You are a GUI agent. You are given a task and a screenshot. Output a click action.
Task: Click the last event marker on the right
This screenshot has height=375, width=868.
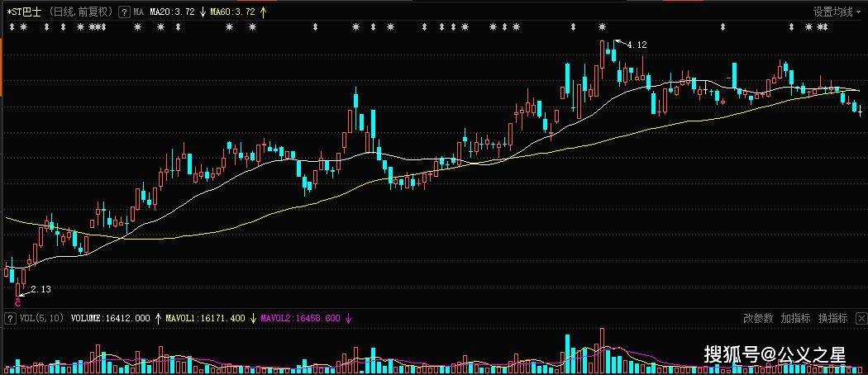click(x=824, y=26)
